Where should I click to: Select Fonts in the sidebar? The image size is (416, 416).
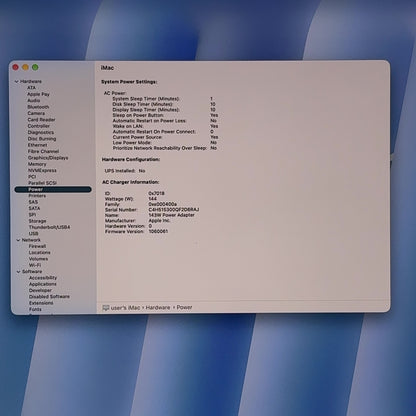coord(35,309)
